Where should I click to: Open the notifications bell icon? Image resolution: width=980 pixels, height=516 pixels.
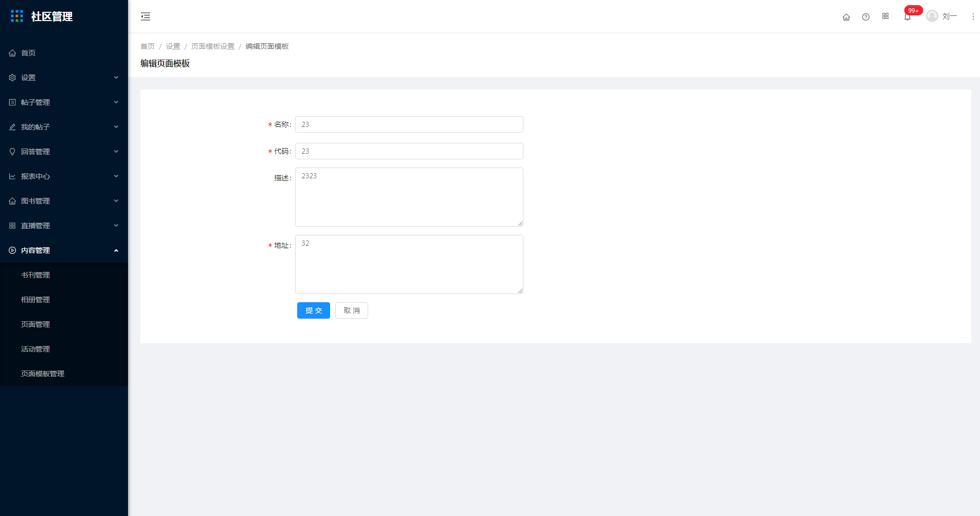(908, 17)
